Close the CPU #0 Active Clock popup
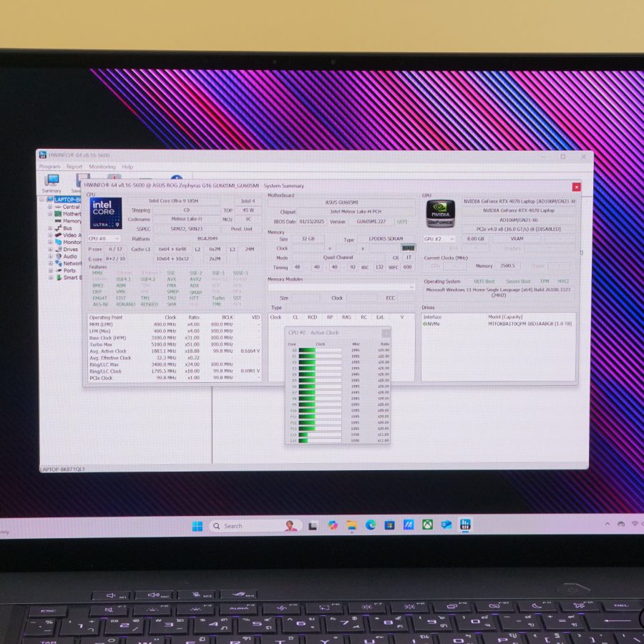644x644 pixels. coord(386,333)
